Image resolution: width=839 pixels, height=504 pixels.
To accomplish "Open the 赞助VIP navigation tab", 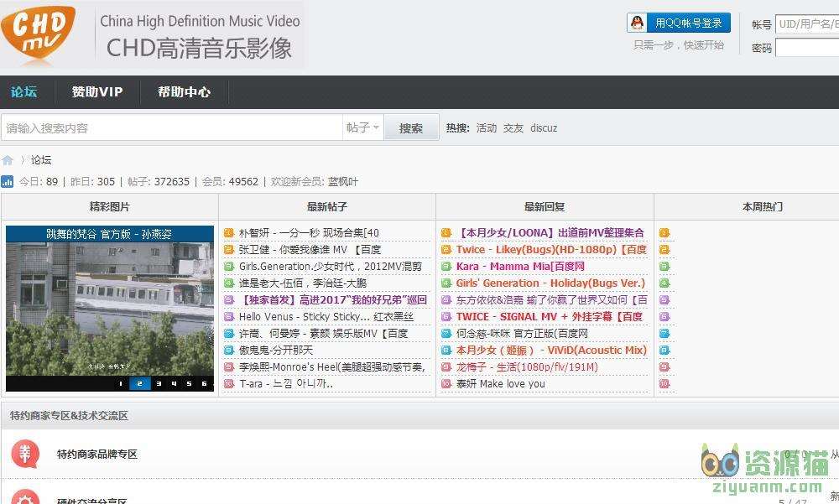I will 97,92.
